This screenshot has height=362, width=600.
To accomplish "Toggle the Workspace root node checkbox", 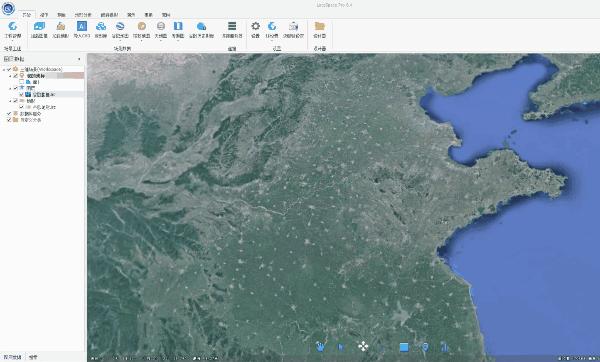I will 9,69.
